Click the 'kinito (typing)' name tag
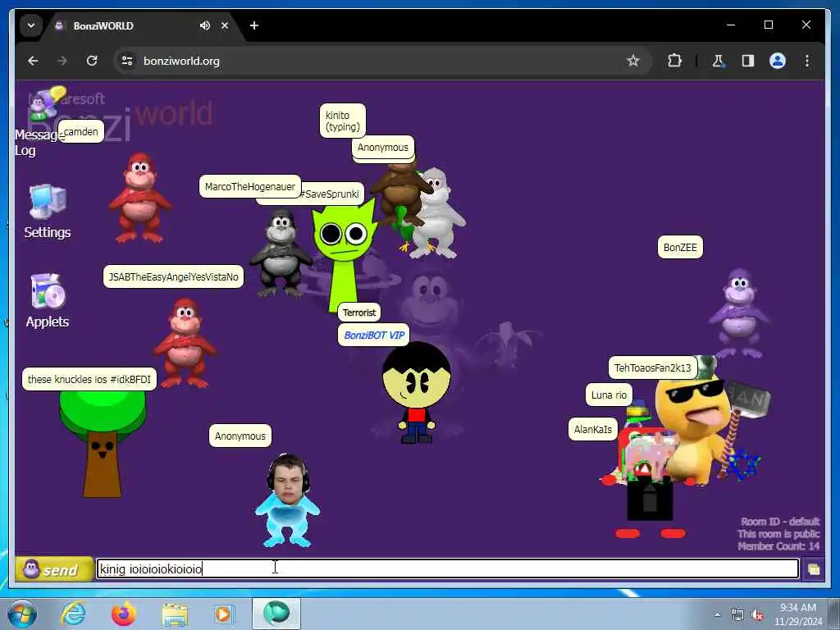The width and height of the screenshot is (840, 630). click(343, 121)
